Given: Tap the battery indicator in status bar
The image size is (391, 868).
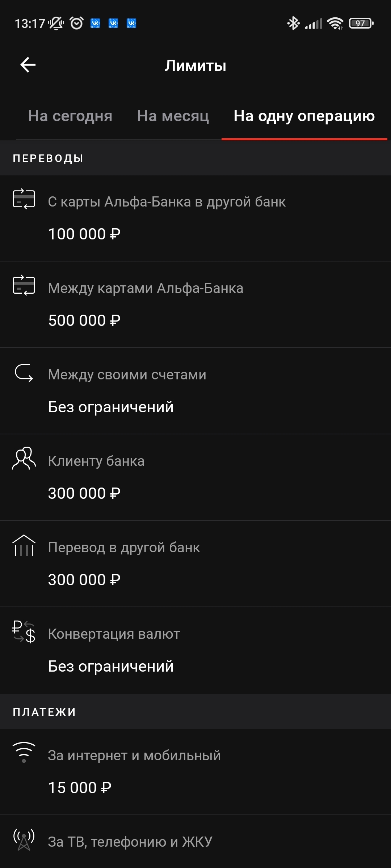Looking at the screenshot, I should (x=361, y=24).
